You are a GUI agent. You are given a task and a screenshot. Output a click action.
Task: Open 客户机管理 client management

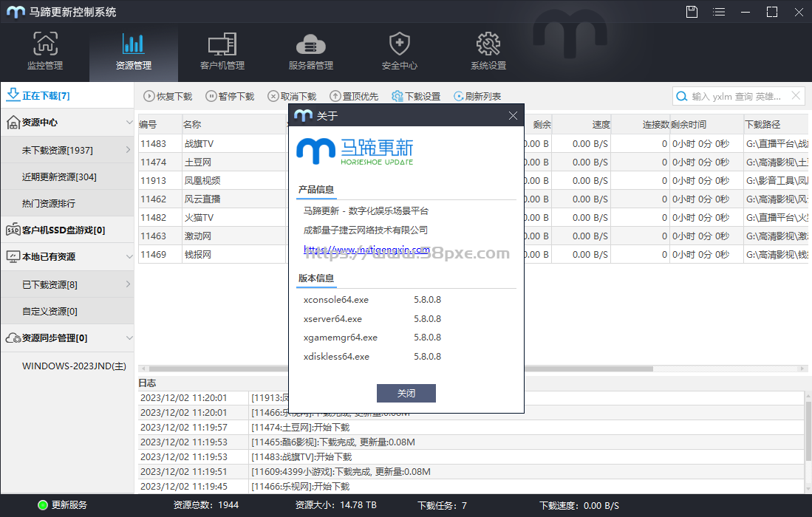click(x=222, y=51)
